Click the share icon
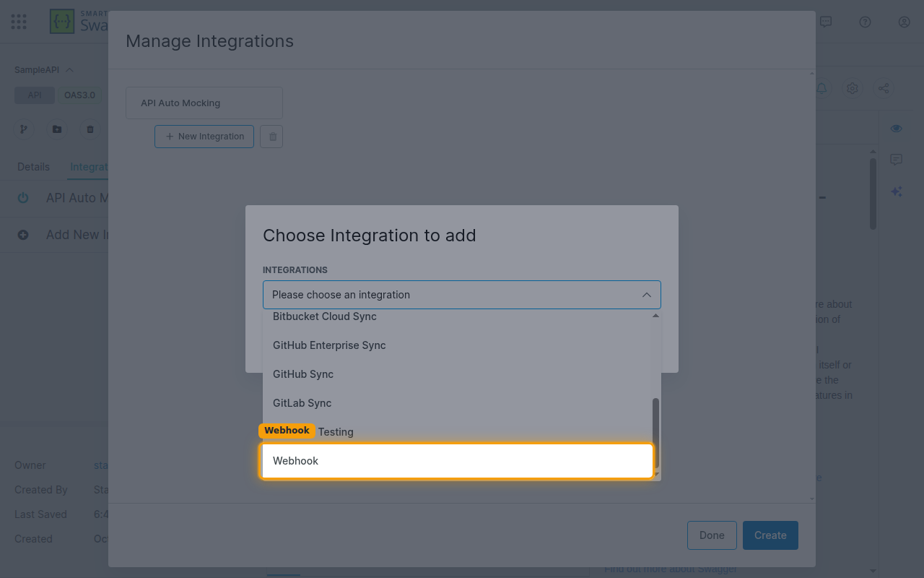This screenshot has height=578, width=924. [x=884, y=88]
